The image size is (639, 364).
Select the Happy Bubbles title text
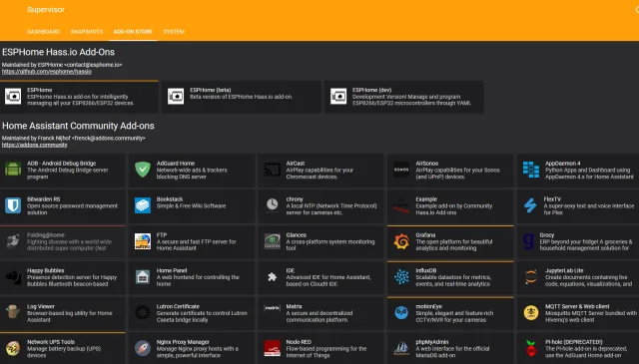[46, 271]
